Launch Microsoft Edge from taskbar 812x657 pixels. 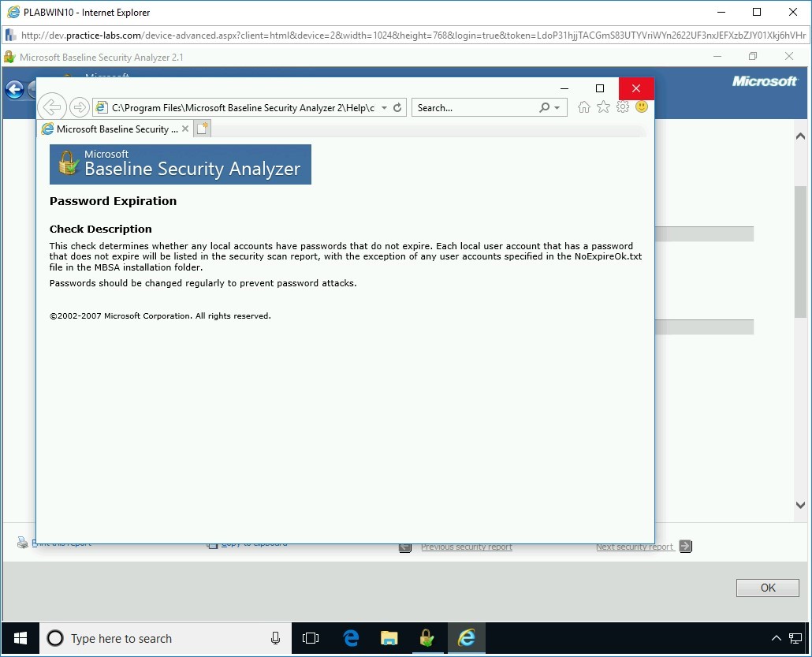[x=351, y=638]
